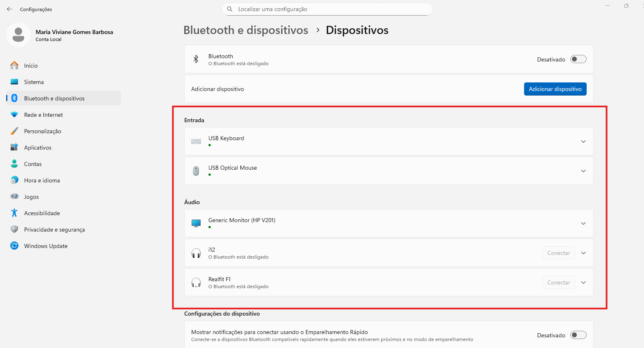Turn on the Bluetooth toggle switch
The height and width of the screenshot is (348, 644).
tap(578, 59)
